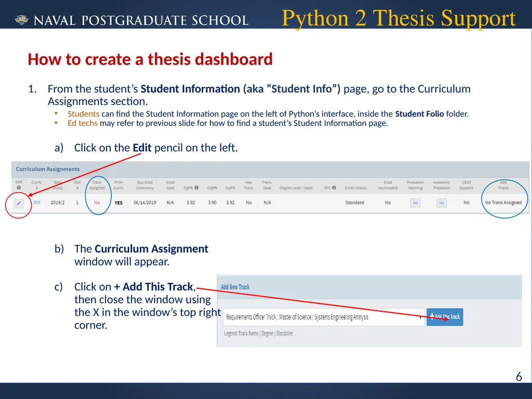Click the Track Assigned 'No' value
Screen dimensions: 532x399
pos(97,203)
